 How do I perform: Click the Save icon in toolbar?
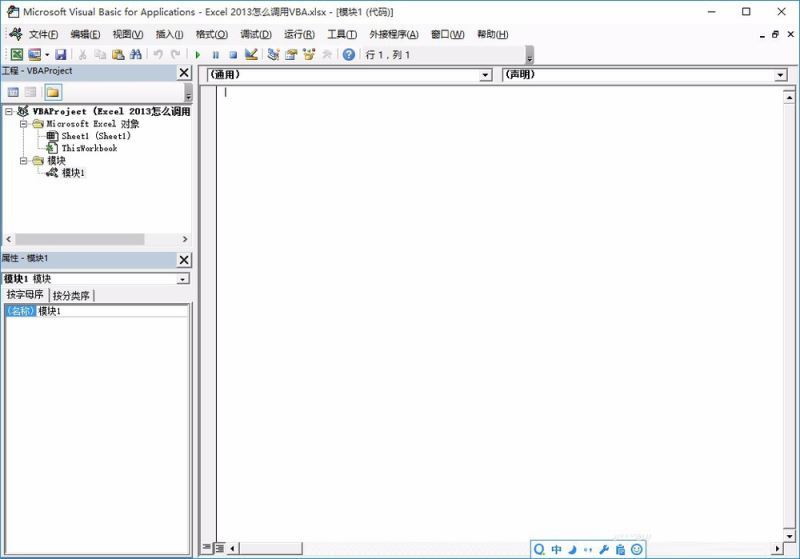pyautogui.click(x=61, y=55)
